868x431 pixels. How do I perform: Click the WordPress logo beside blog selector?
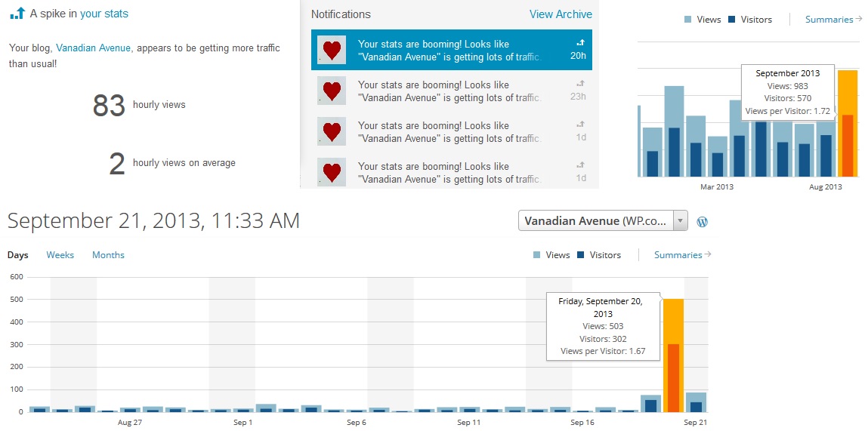pyautogui.click(x=703, y=222)
